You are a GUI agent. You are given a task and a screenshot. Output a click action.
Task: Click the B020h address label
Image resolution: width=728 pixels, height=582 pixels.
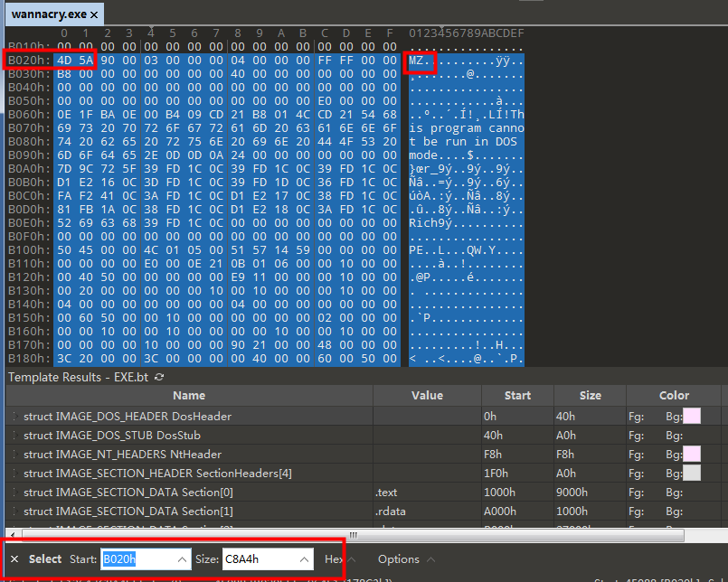(x=29, y=61)
